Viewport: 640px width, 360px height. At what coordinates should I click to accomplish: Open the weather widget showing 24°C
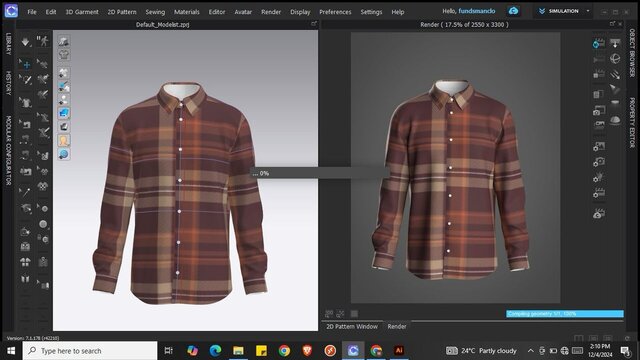click(x=481, y=351)
